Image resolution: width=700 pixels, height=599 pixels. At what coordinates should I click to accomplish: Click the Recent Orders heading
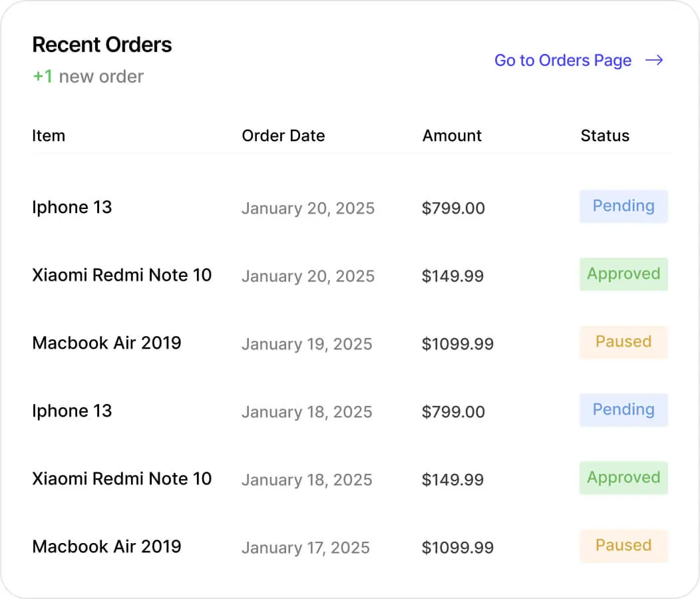coord(102,45)
